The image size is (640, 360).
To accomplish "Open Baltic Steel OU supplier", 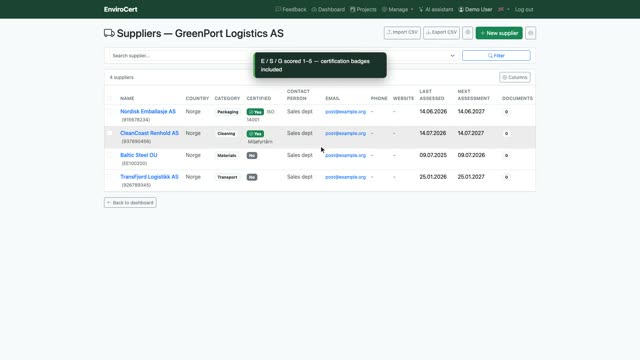I will (x=138, y=155).
